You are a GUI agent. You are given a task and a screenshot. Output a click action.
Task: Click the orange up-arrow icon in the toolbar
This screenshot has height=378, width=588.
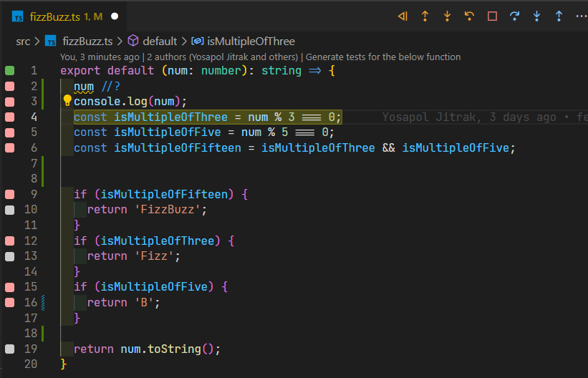point(425,16)
